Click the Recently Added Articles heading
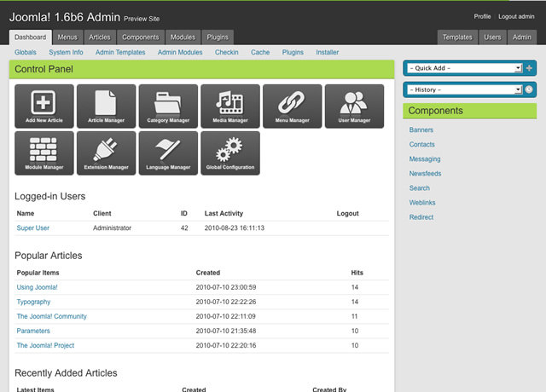Viewport: 546px width, 392px height. (x=66, y=373)
